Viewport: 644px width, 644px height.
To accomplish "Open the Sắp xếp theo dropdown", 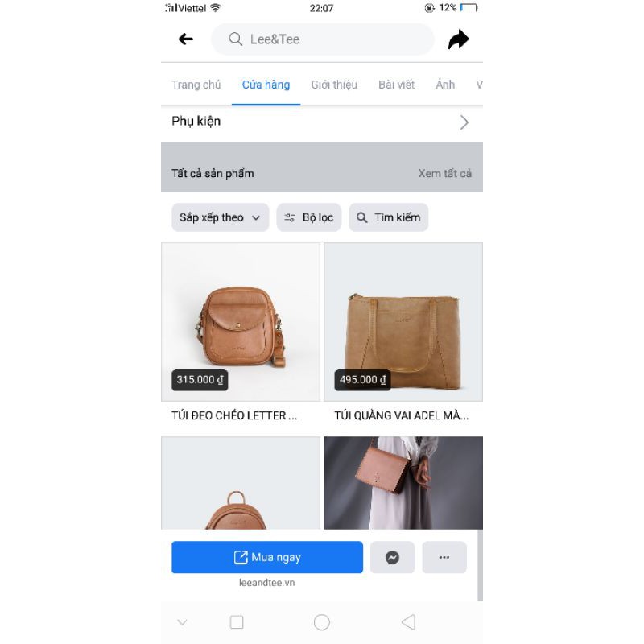I will (x=220, y=217).
